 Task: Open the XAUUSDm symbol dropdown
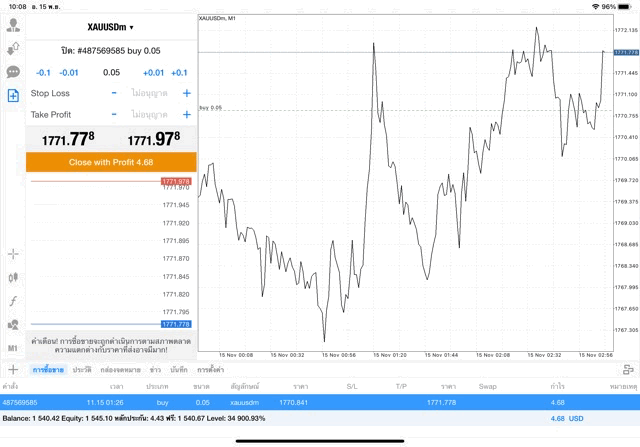[x=110, y=28]
